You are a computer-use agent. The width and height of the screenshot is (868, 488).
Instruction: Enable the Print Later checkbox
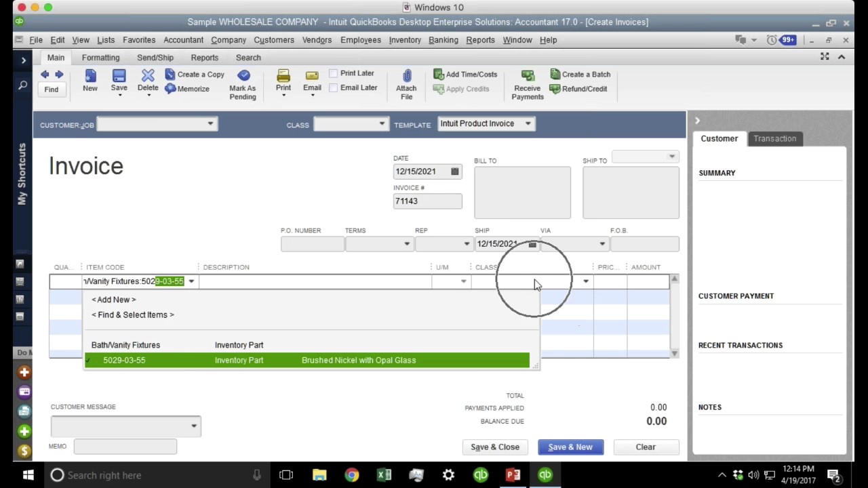pyautogui.click(x=333, y=73)
